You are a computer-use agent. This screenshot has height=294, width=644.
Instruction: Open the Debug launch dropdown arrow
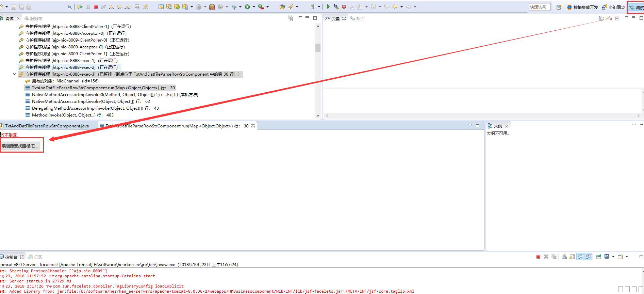tap(240, 7)
